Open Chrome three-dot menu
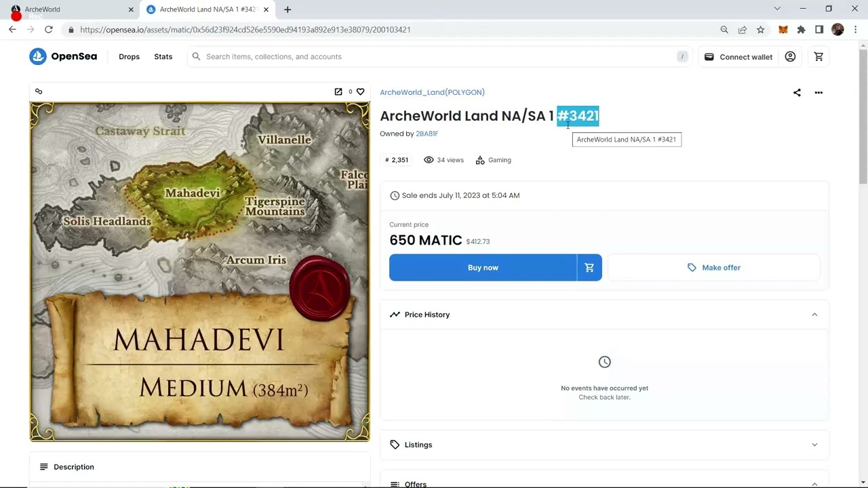The width and height of the screenshot is (868, 488). click(856, 30)
